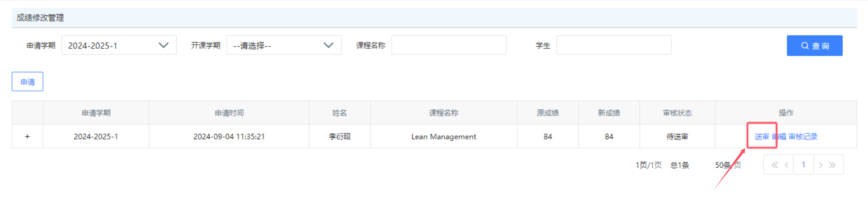Select the Lean Management course cell

coord(443,137)
